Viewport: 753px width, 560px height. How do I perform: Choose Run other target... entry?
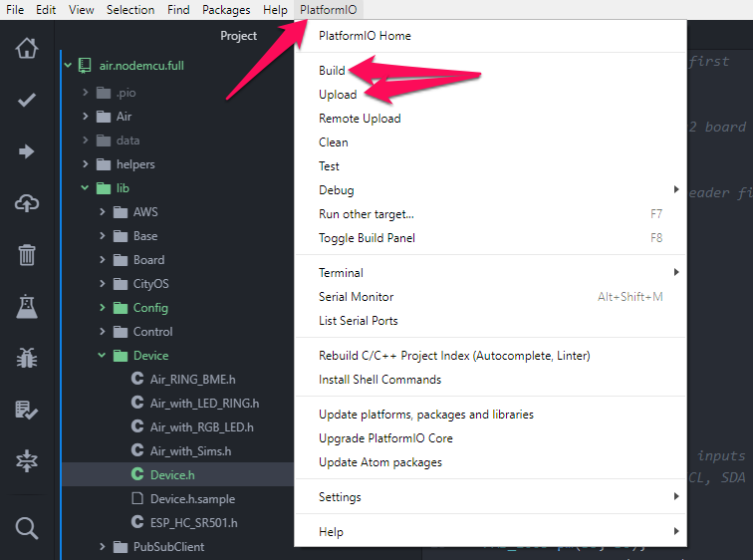[490, 214]
